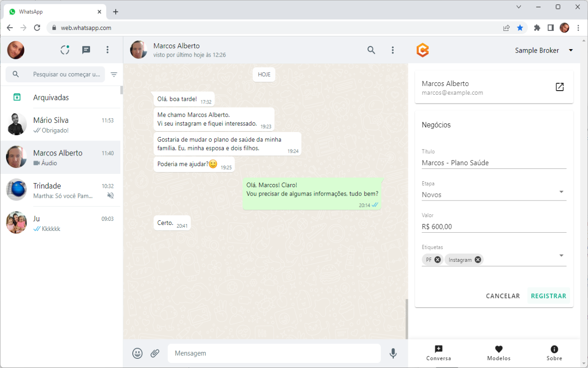The image size is (588, 368).
Task: Reload the web.whatsapp.com page
Action: pyautogui.click(x=37, y=28)
